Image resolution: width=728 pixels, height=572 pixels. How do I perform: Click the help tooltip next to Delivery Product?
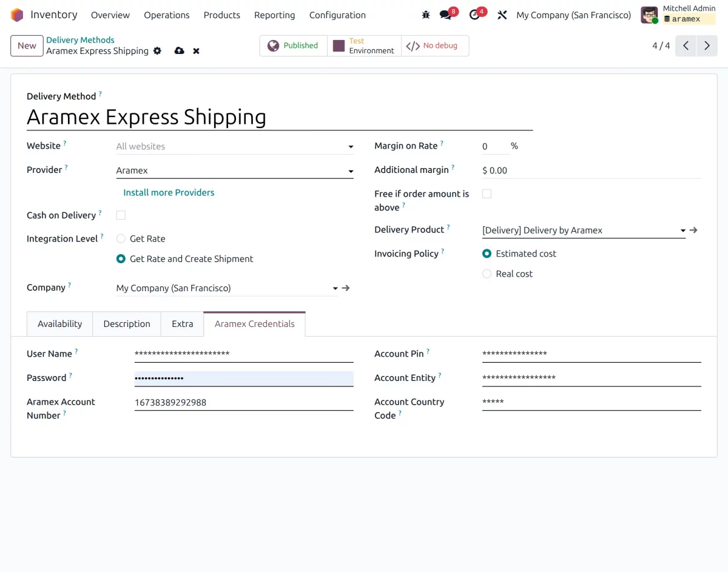coord(448,227)
